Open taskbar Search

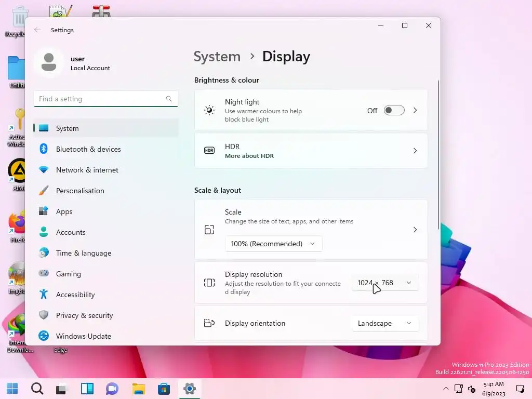[x=37, y=389]
